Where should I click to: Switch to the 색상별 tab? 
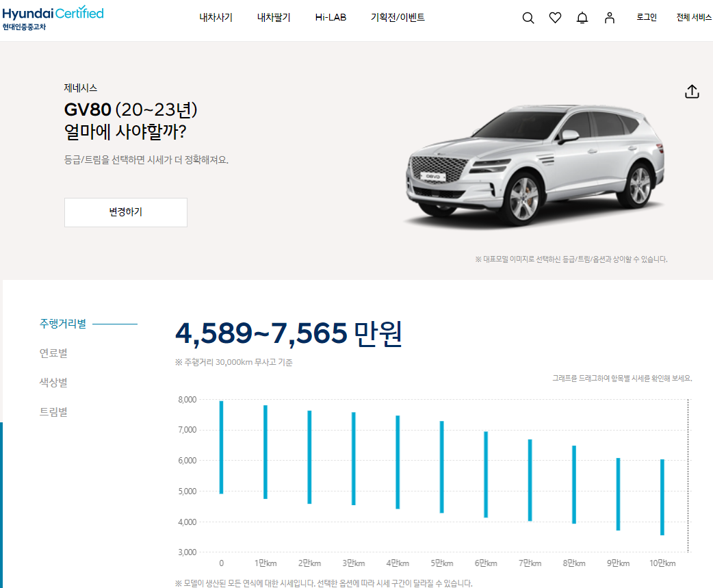53,383
